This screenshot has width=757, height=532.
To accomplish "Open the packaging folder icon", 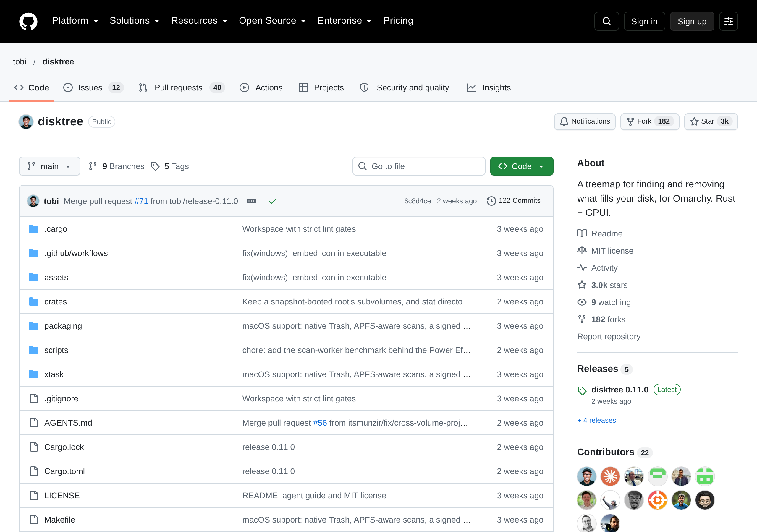I will point(34,326).
